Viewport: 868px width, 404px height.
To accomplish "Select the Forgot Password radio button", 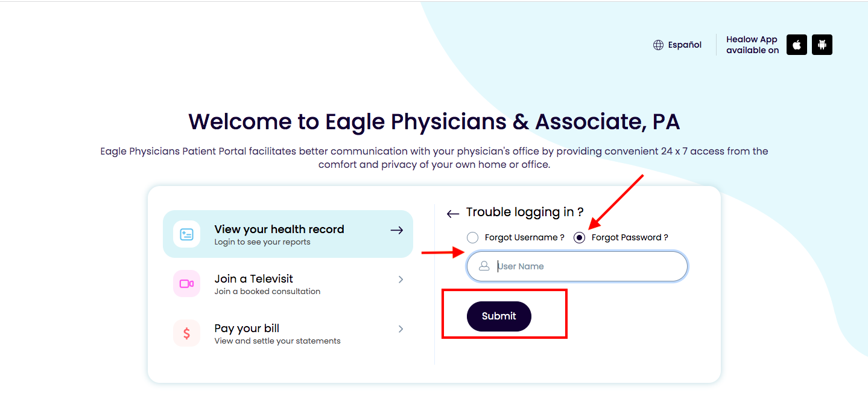I will point(580,237).
